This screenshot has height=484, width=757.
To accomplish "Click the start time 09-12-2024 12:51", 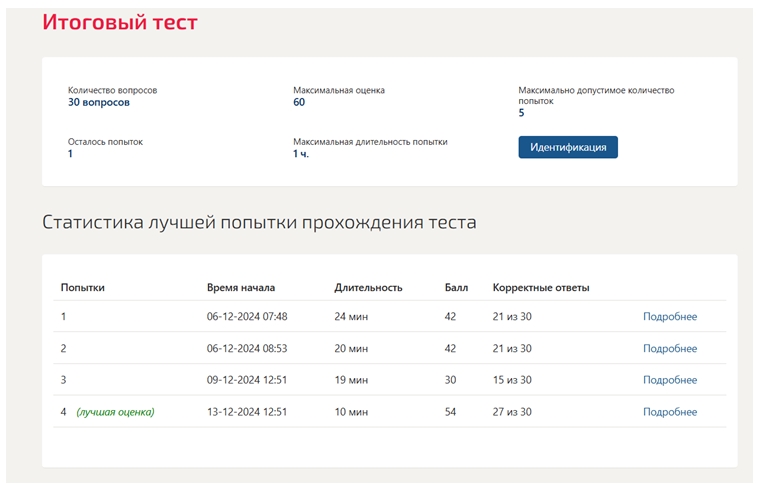I will [247, 380].
